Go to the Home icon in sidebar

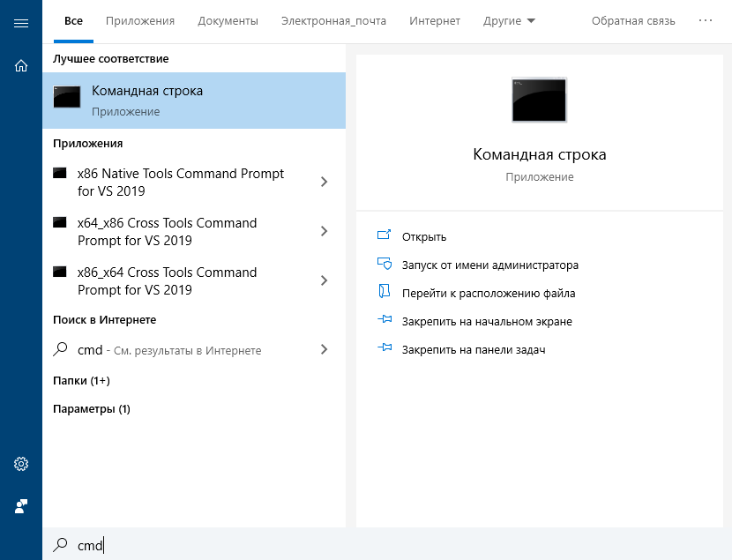21,66
